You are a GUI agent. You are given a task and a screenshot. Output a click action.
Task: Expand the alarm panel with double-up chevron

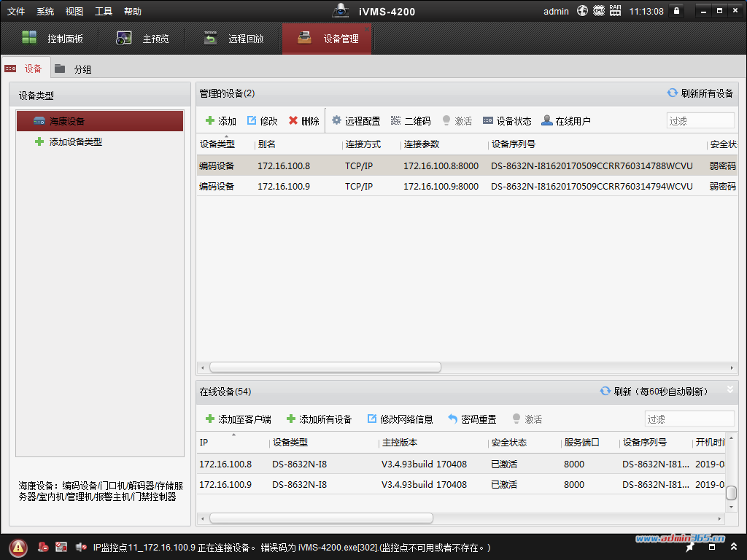pyautogui.click(x=734, y=547)
